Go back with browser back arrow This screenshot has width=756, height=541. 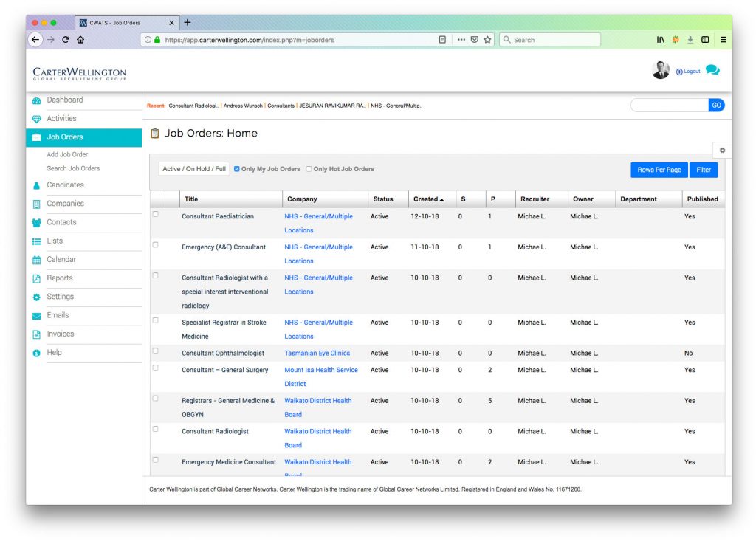[x=35, y=40]
